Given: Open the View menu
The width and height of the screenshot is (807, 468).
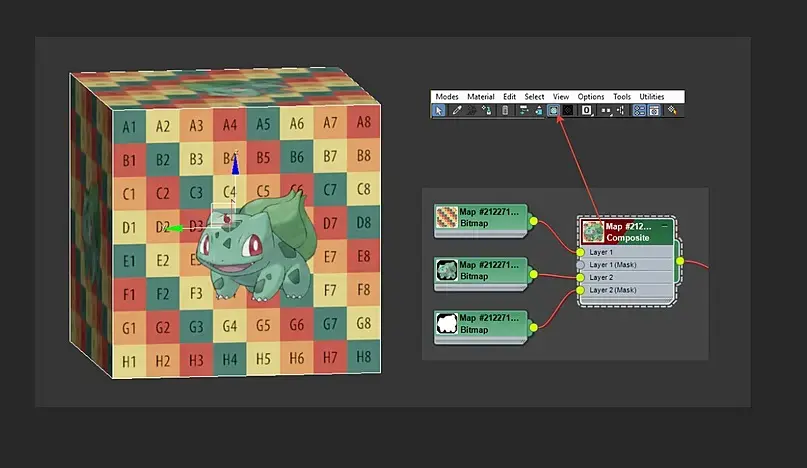Looking at the screenshot, I should pos(561,96).
